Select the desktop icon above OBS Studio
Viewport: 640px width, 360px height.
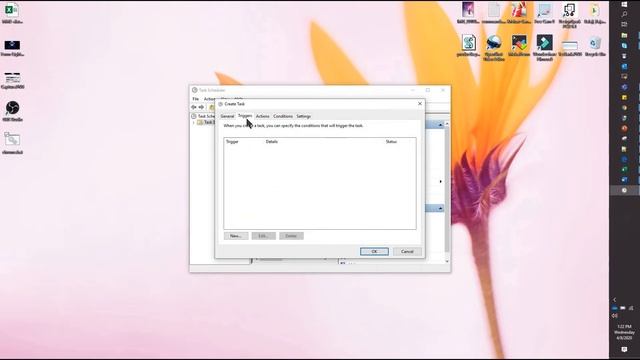12,80
